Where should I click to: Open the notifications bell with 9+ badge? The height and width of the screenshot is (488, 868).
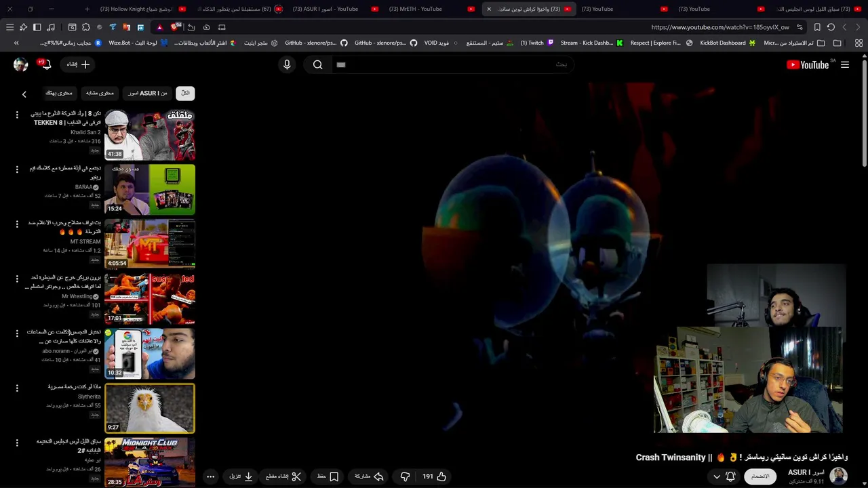(45, 64)
